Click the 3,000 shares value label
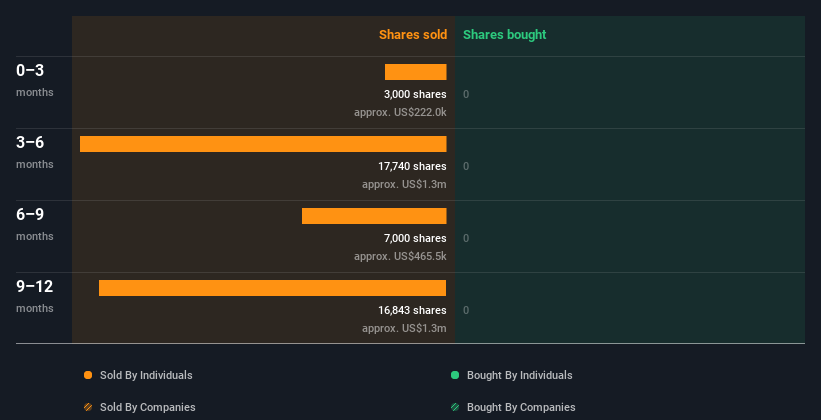821x420 pixels. coord(415,94)
